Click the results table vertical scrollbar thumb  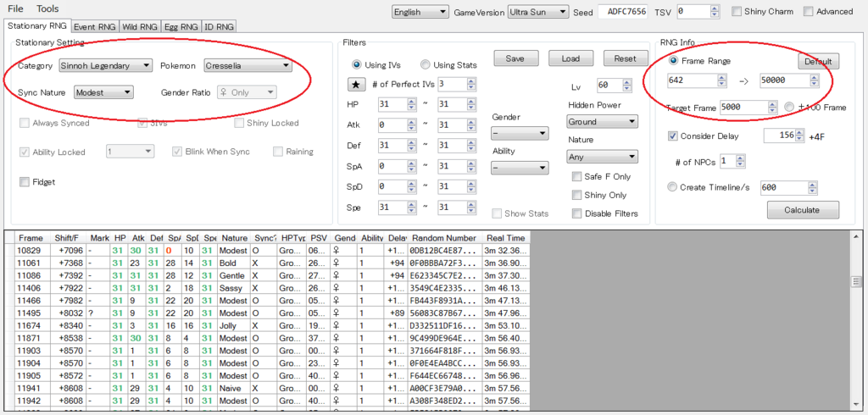(856, 282)
